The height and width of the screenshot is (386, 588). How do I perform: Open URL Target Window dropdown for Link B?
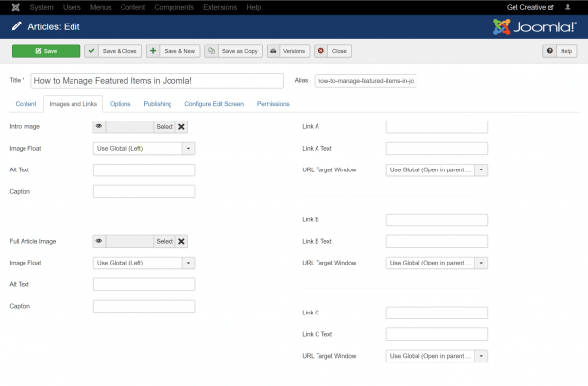coord(437,263)
